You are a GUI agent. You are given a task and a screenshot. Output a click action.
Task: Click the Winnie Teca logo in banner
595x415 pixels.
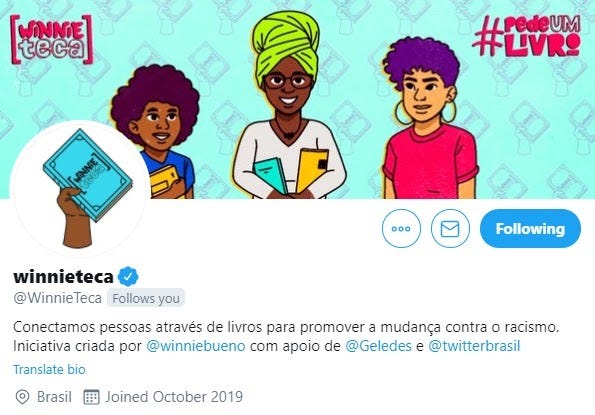pyautogui.click(x=51, y=39)
